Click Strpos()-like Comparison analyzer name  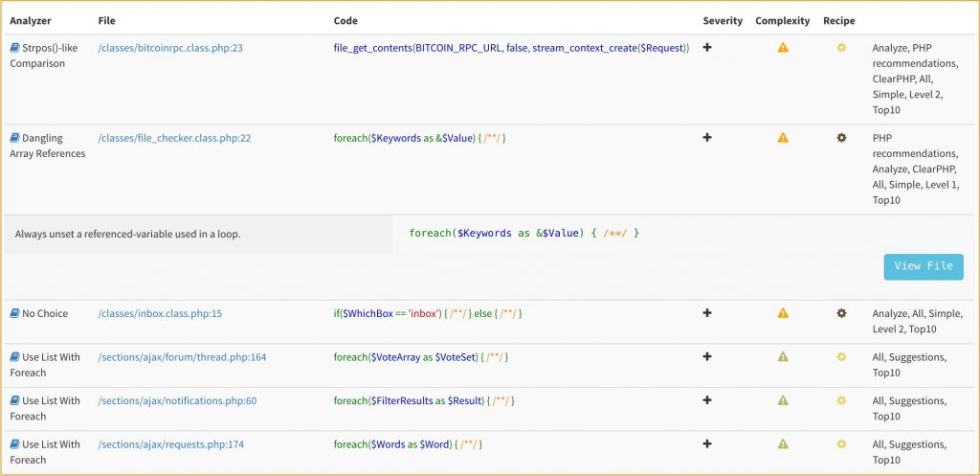[44, 56]
